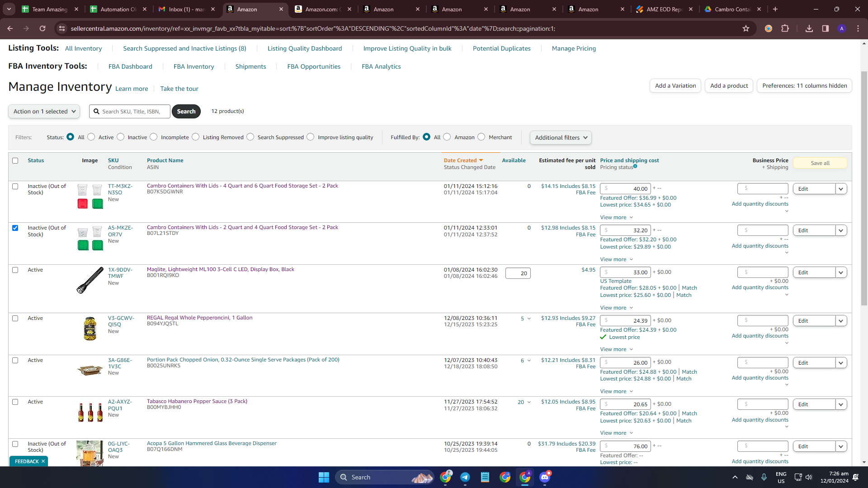Open the Action on 1 selected dropdown
This screenshot has width=868, height=488.
(x=44, y=112)
